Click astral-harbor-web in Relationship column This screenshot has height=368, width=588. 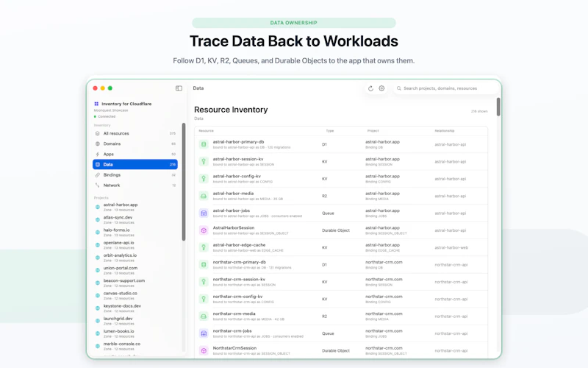[x=451, y=248]
